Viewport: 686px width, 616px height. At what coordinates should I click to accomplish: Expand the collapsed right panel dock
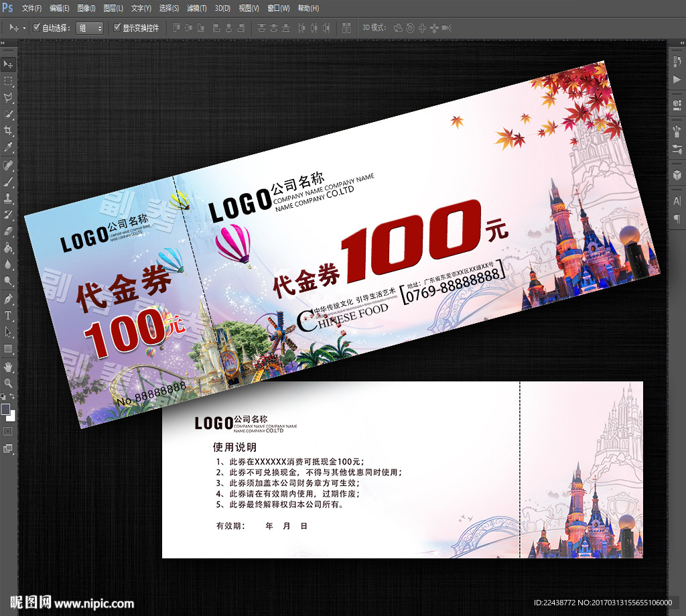click(682, 43)
